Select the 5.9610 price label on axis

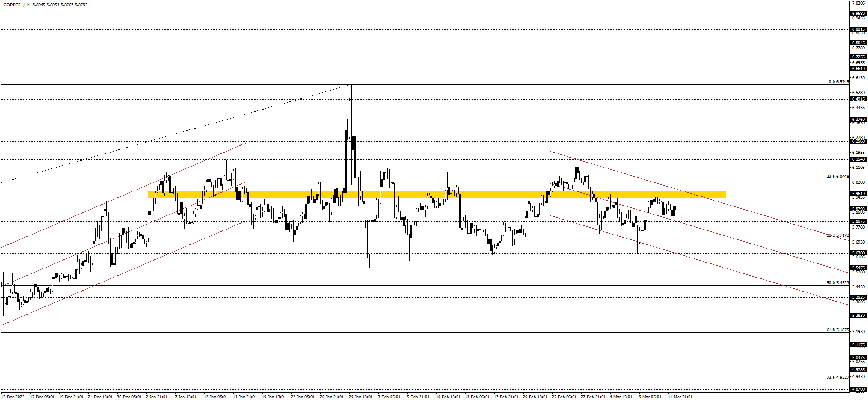pos(858,194)
